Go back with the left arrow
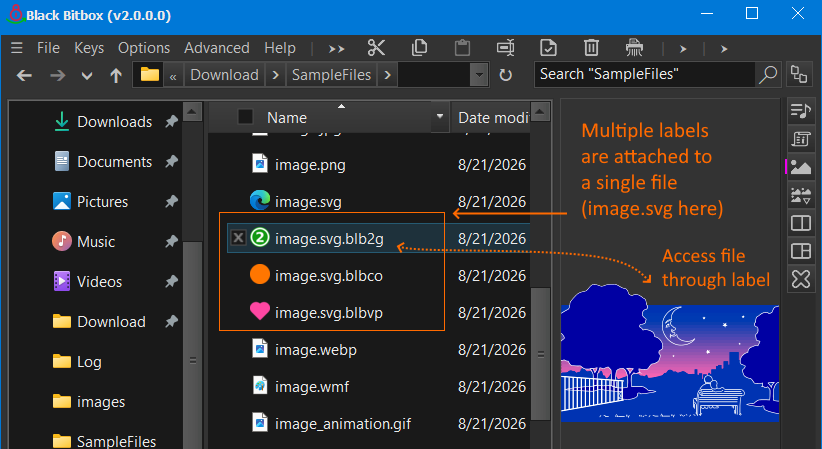This screenshot has height=449, width=822. point(24,76)
